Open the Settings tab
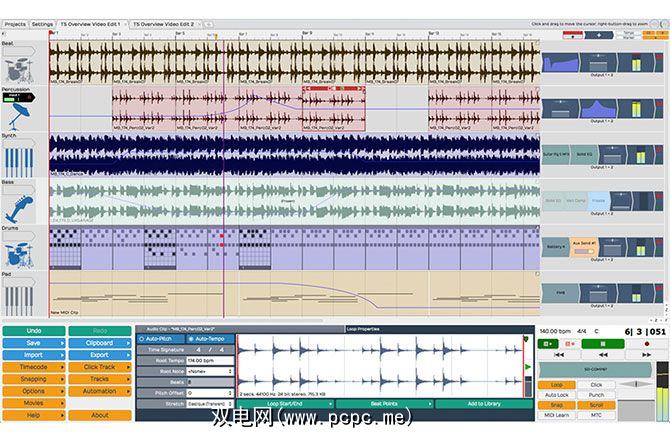670x441 pixels. 42,24
